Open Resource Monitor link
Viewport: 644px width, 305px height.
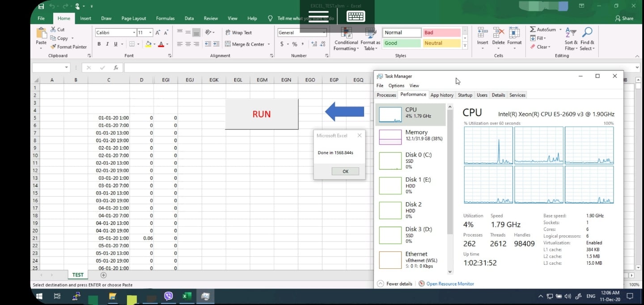coord(450,284)
